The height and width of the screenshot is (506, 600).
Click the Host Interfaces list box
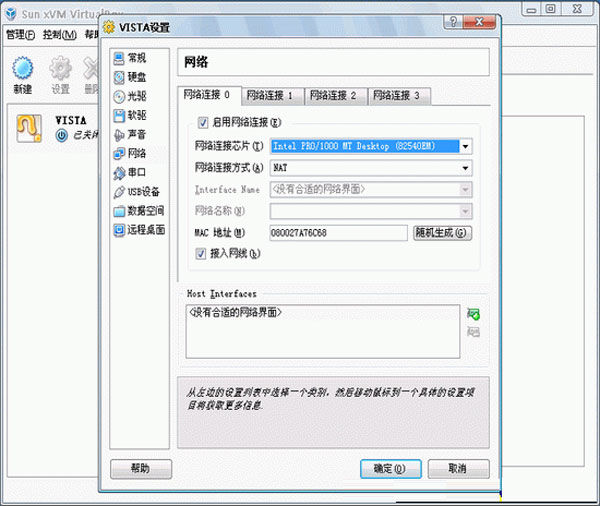pyautogui.click(x=323, y=331)
